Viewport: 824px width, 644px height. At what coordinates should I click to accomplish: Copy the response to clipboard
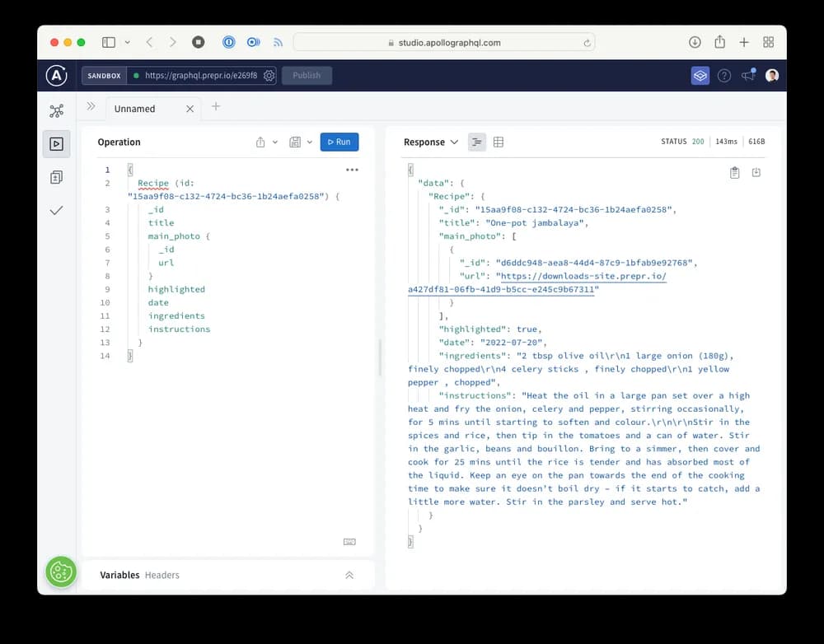(x=735, y=172)
